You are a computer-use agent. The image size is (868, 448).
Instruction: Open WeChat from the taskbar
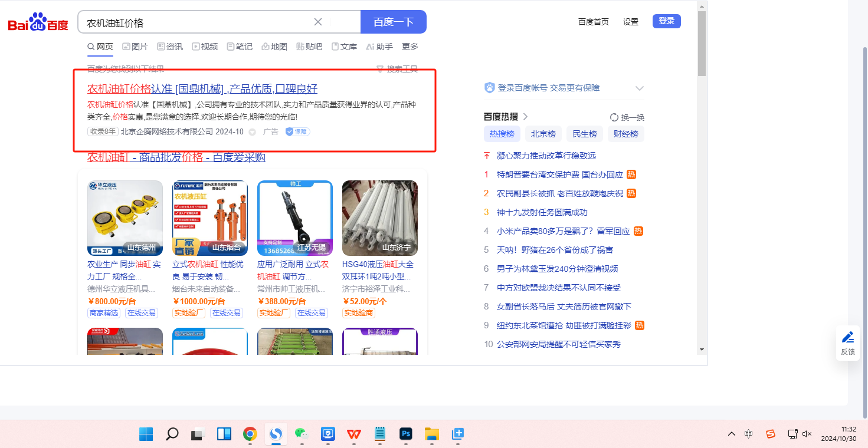302,434
